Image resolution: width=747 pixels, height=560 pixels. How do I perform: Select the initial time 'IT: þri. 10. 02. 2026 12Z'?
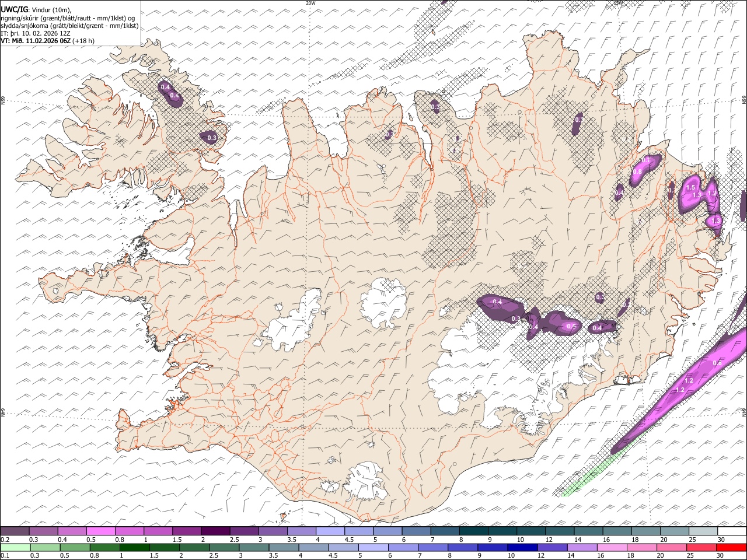[36, 33]
